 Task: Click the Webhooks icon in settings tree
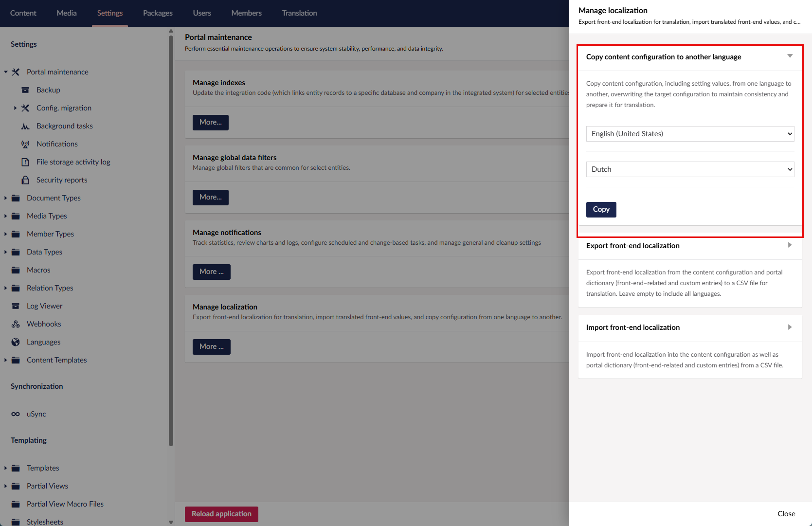(16, 324)
